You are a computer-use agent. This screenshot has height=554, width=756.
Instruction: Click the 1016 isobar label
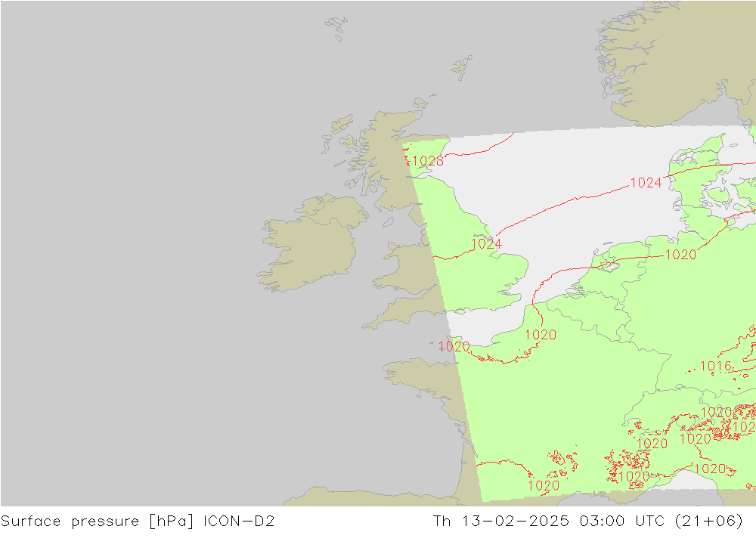[715, 367]
